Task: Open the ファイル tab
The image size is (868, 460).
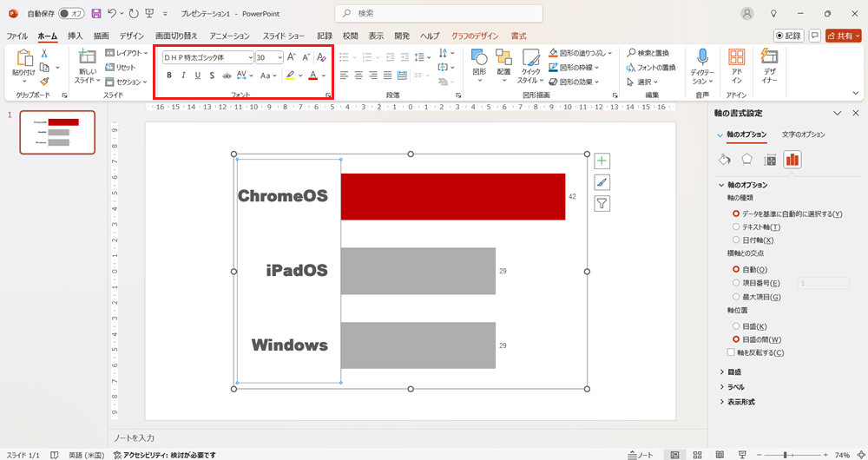Action: (16, 36)
